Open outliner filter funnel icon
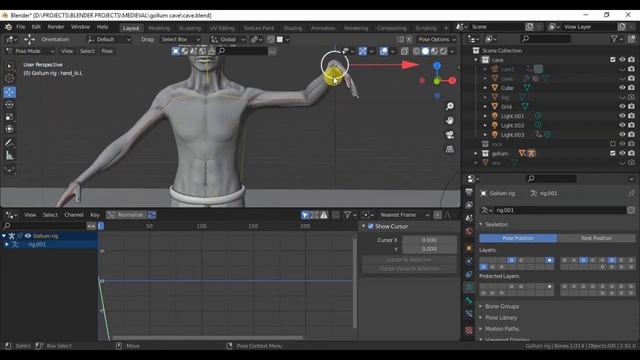640x360 pixels. (614, 39)
